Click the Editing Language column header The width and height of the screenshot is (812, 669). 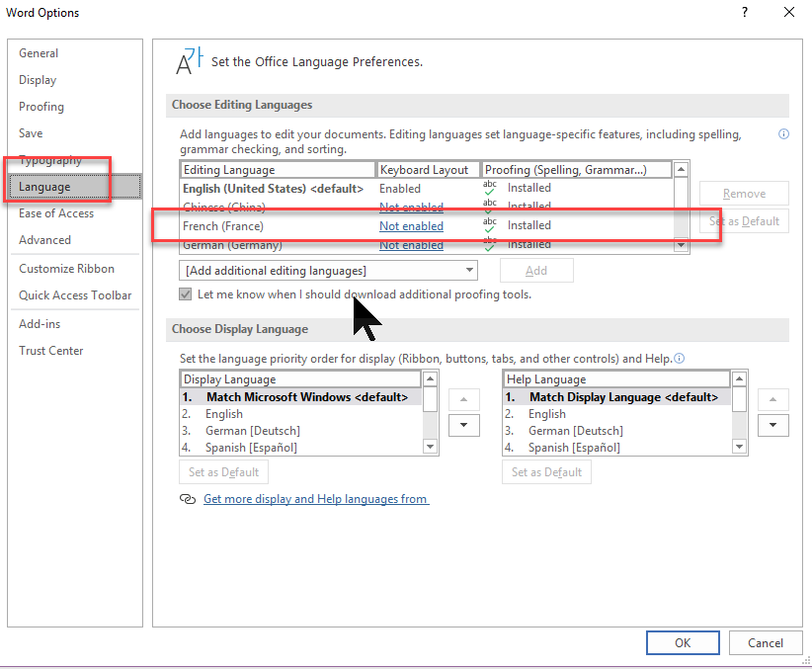(x=278, y=169)
